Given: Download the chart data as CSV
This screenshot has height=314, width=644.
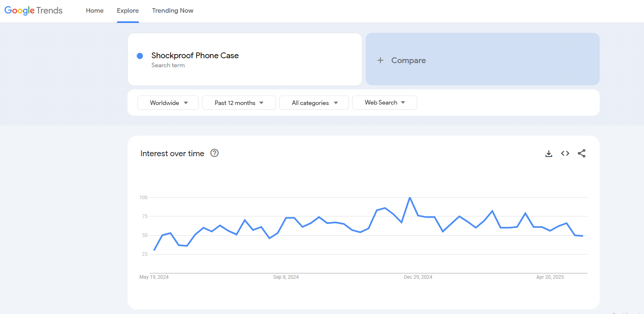Looking at the screenshot, I should (549, 153).
